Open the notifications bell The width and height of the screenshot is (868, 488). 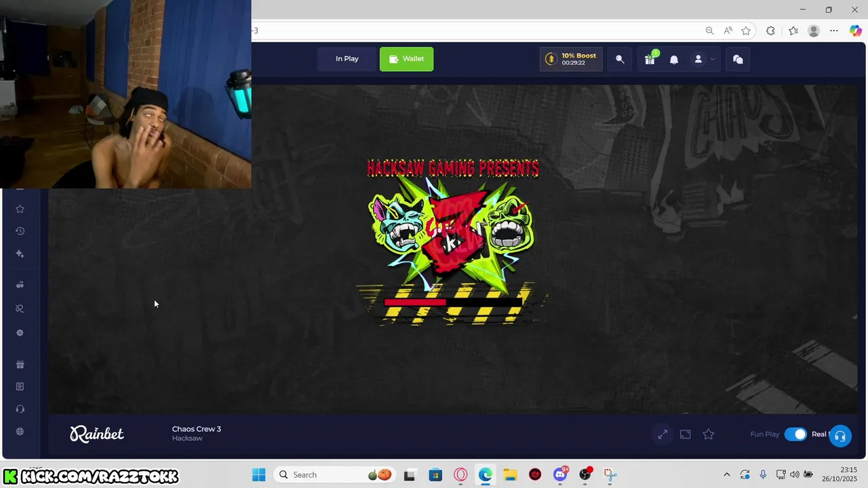tap(674, 60)
